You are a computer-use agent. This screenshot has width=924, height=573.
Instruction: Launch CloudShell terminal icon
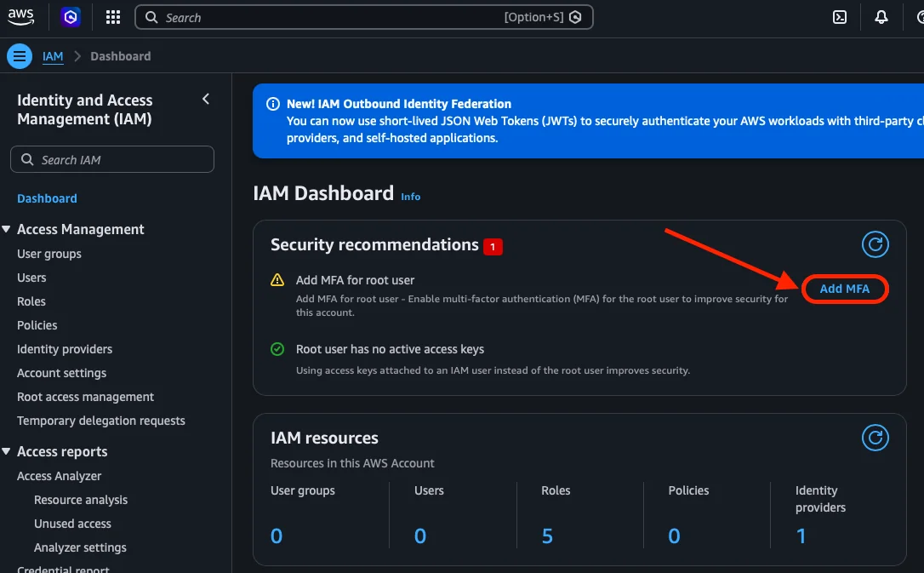pos(840,16)
